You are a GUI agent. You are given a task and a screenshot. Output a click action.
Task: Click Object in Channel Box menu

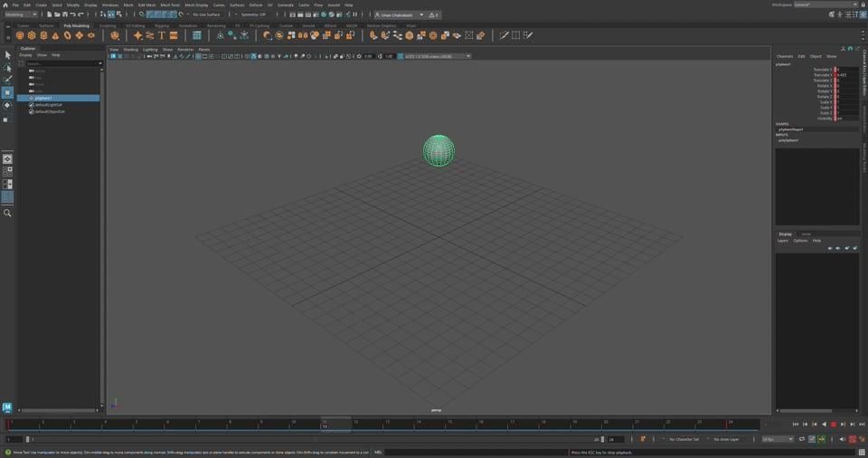pyautogui.click(x=816, y=56)
